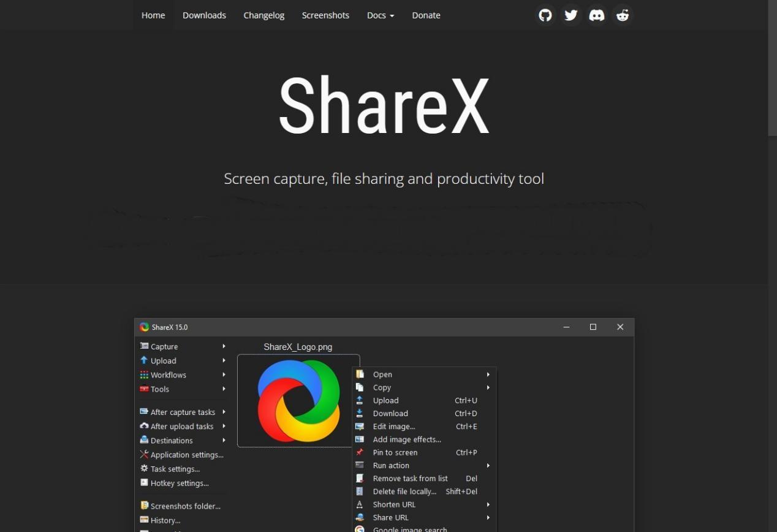This screenshot has height=532, width=777.
Task: Click the Task settings gear icon
Action: (x=144, y=468)
